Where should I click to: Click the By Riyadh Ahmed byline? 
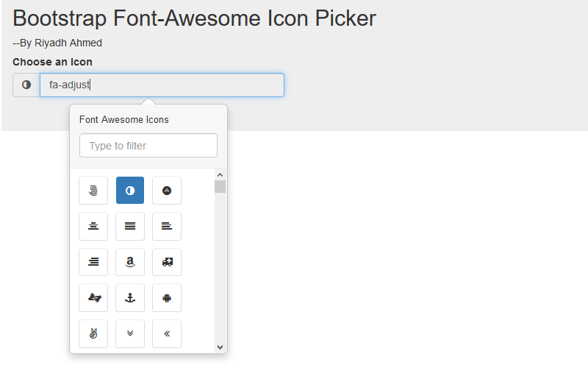tap(57, 43)
